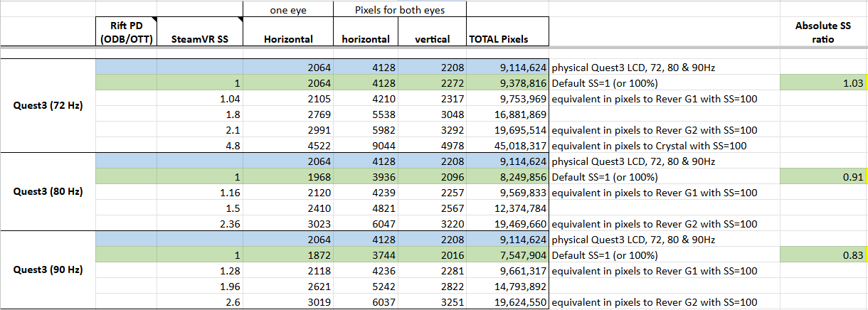The image size is (868, 310).
Task: Click the both-eyes horizontal cell 3936
Action: pos(366,177)
